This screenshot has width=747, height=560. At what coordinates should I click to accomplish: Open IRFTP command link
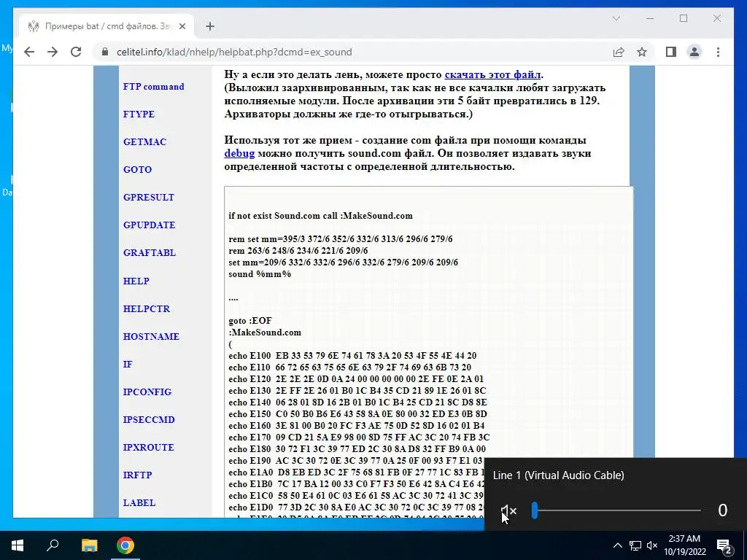(x=137, y=475)
